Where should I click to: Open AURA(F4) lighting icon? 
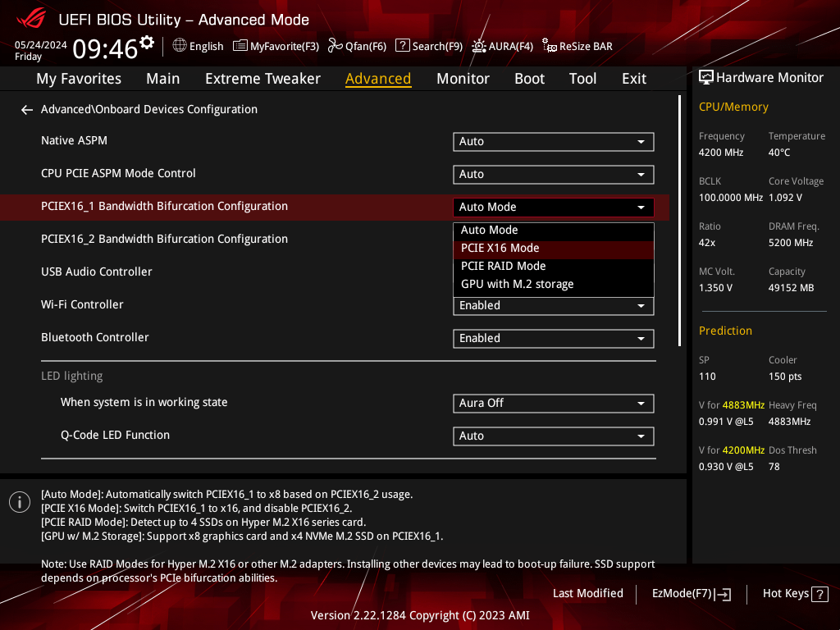pyautogui.click(x=479, y=46)
